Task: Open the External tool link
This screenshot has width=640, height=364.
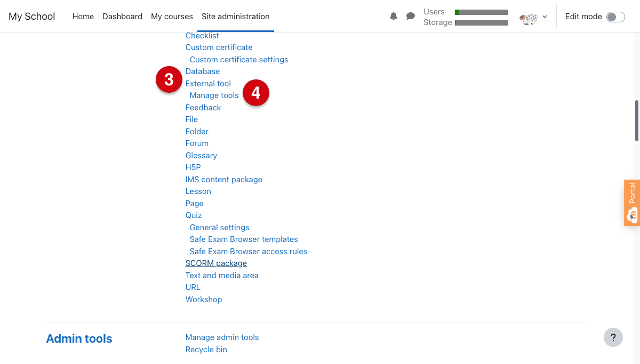Action: click(x=208, y=84)
